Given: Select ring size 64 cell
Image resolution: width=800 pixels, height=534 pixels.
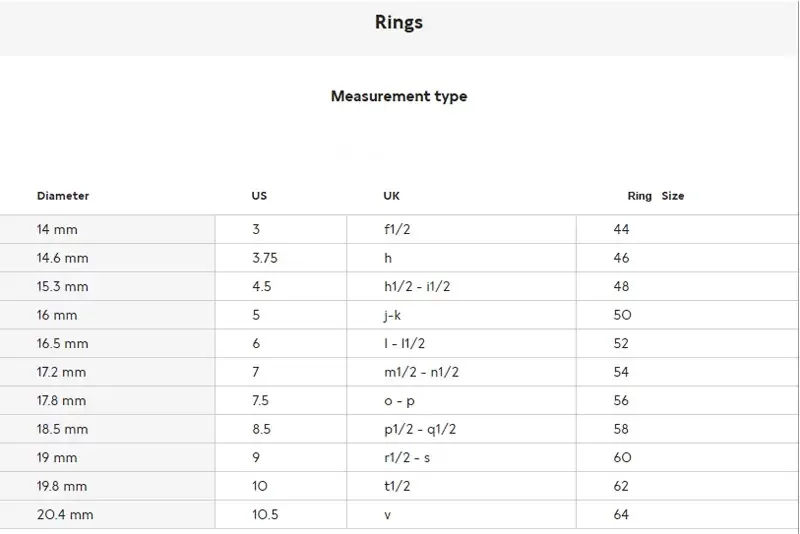Looking at the screenshot, I should pyautogui.click(x=622, y=514).
